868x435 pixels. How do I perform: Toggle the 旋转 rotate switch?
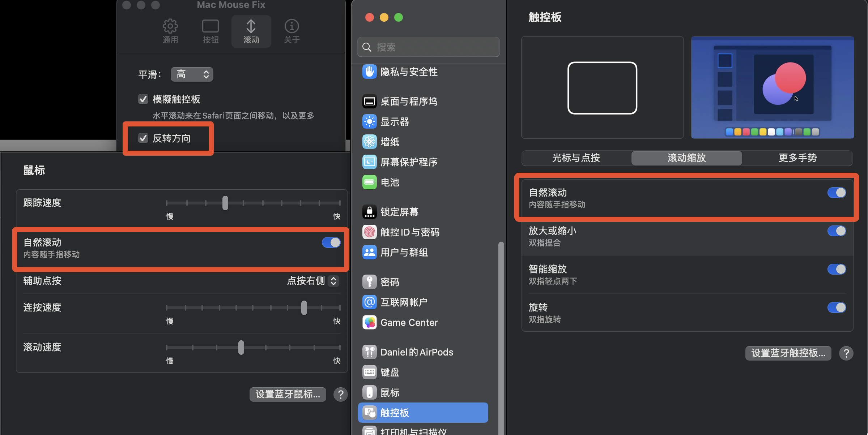(x=837, y=307)
